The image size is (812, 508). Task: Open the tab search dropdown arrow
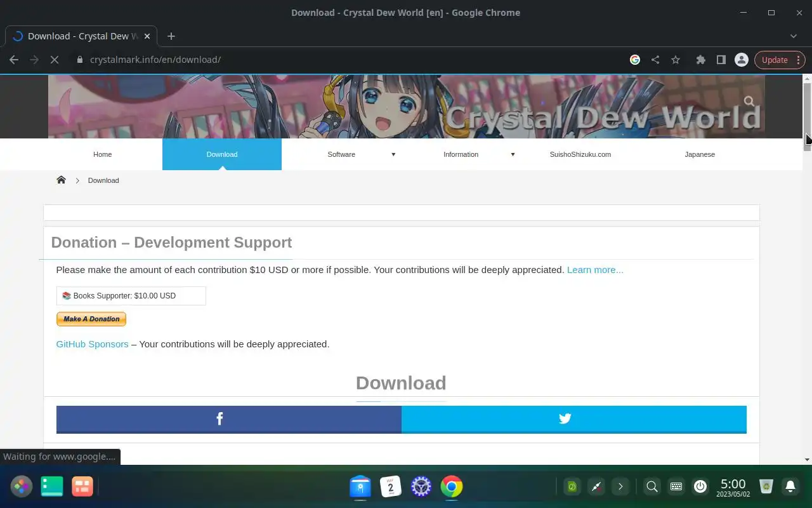tap(794, 36)
